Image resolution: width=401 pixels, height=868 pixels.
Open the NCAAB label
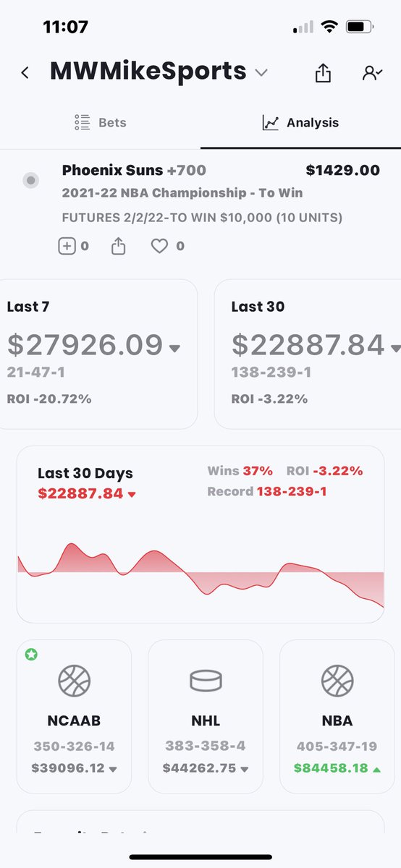[74, 721]
